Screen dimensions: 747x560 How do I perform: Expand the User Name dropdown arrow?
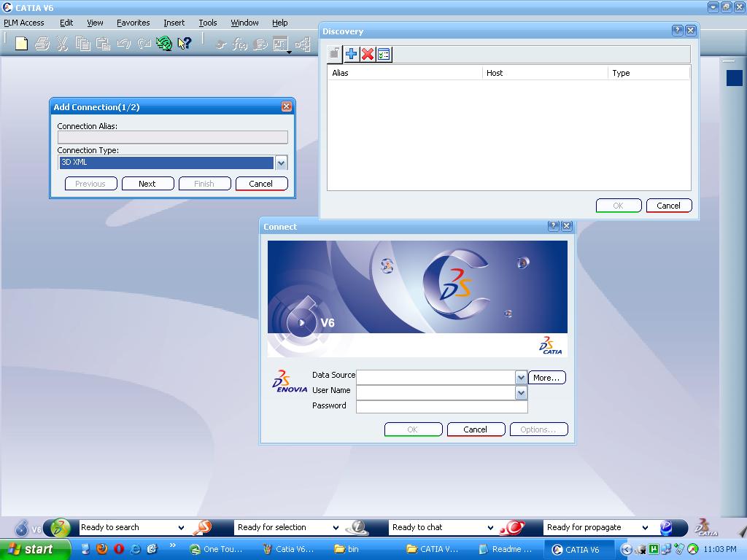(x=521, y=393)
